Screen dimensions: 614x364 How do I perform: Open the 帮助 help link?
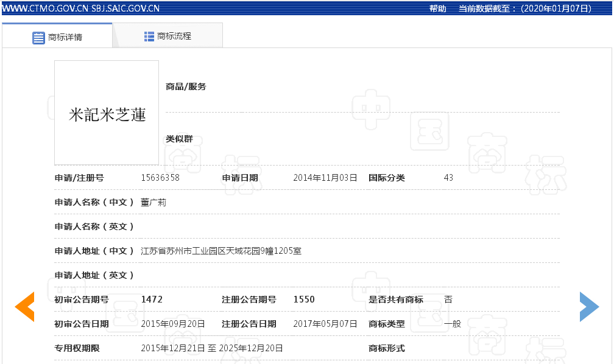[437, 9]
